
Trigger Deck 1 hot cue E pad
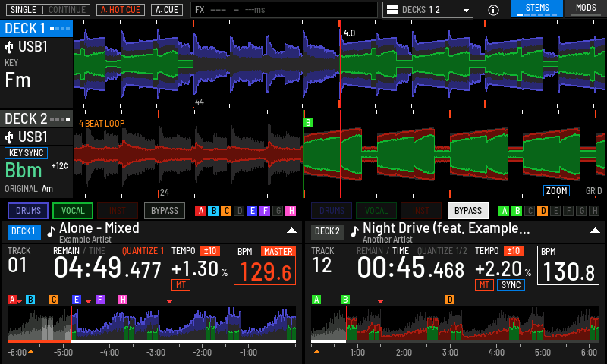(252, 211)
